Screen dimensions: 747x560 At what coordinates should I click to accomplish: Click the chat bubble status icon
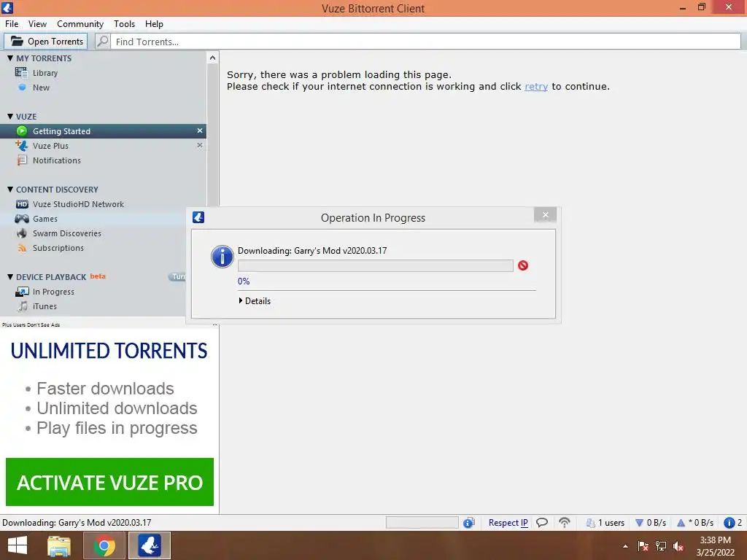542,522
